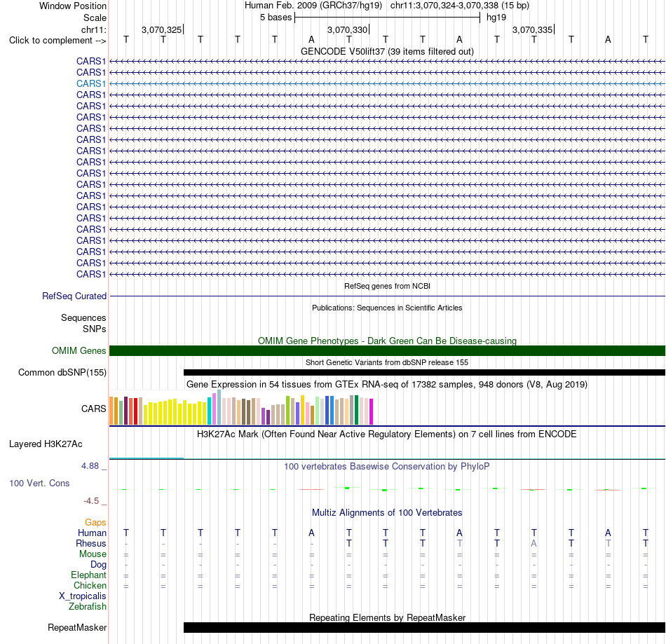
Task: Click the Common dbSNP(155) label
Action: pos(62,372)
